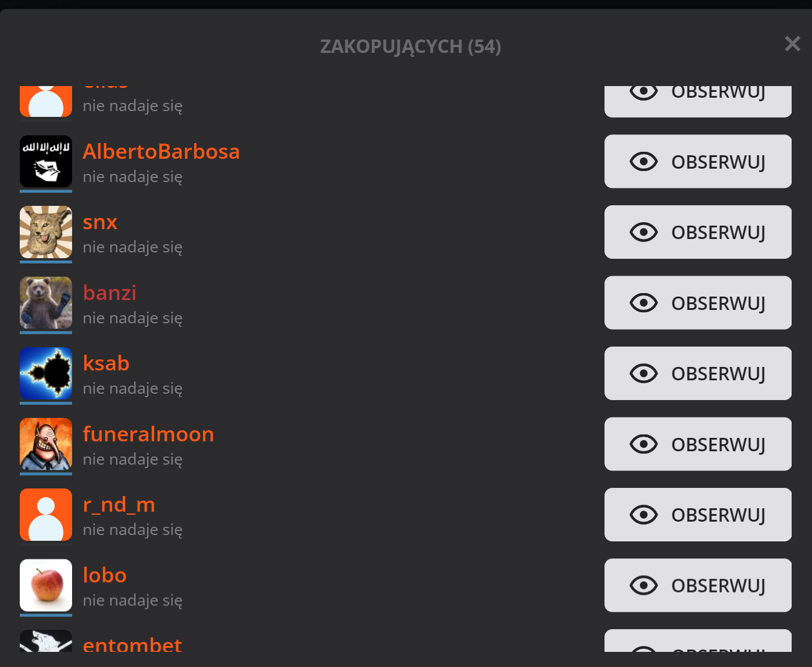
Task: Click the Obserwuj button for lobo
Action: pos(697,586)
